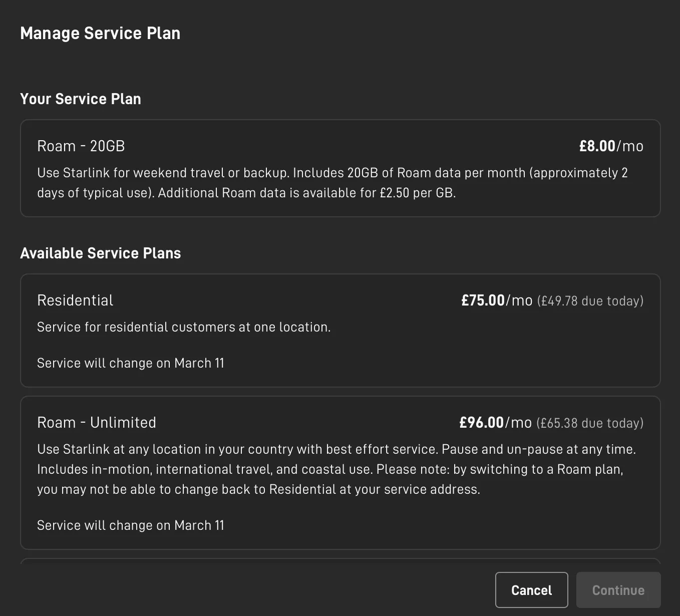
Task: Select the Roam - Unlimited plan card
Action: [341, 473]
